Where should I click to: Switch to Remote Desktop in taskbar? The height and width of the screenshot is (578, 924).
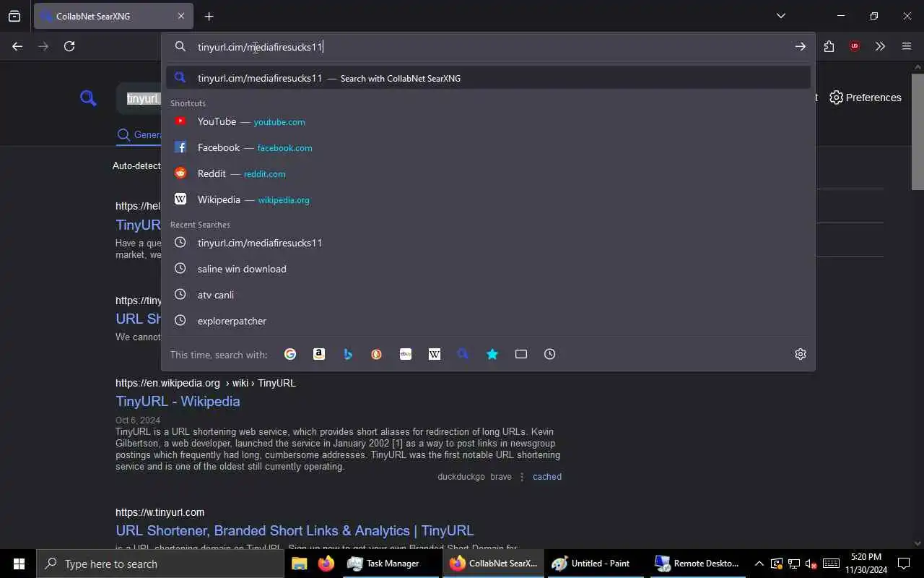(x=697, y=564)
